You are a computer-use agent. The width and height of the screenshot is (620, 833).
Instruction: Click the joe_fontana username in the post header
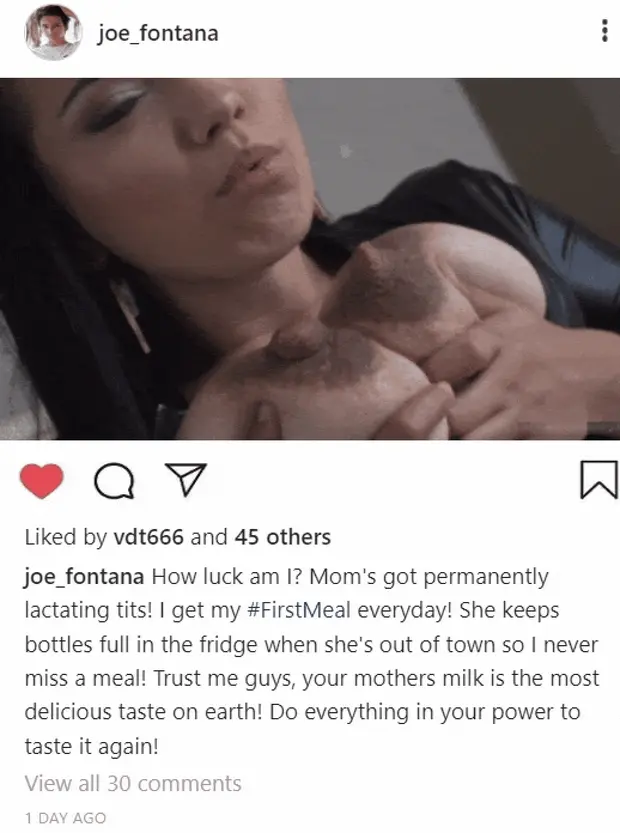(158, 33)
